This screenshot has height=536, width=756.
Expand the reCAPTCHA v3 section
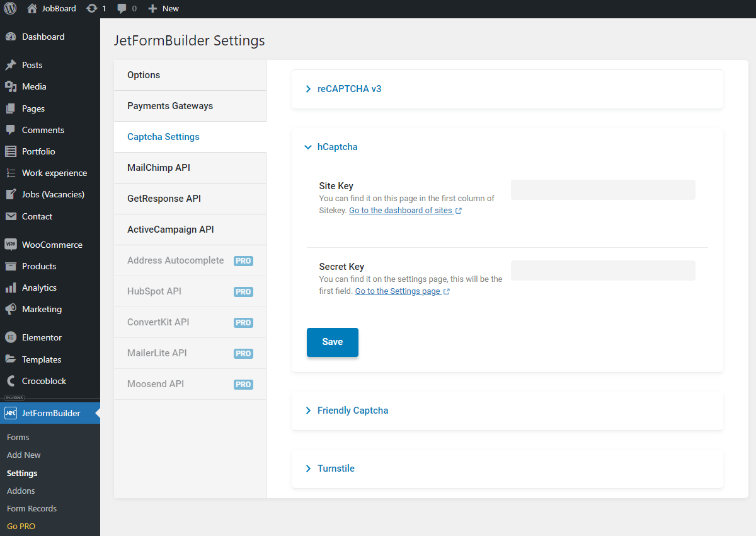pyautogui.click(x=349, y=89)
